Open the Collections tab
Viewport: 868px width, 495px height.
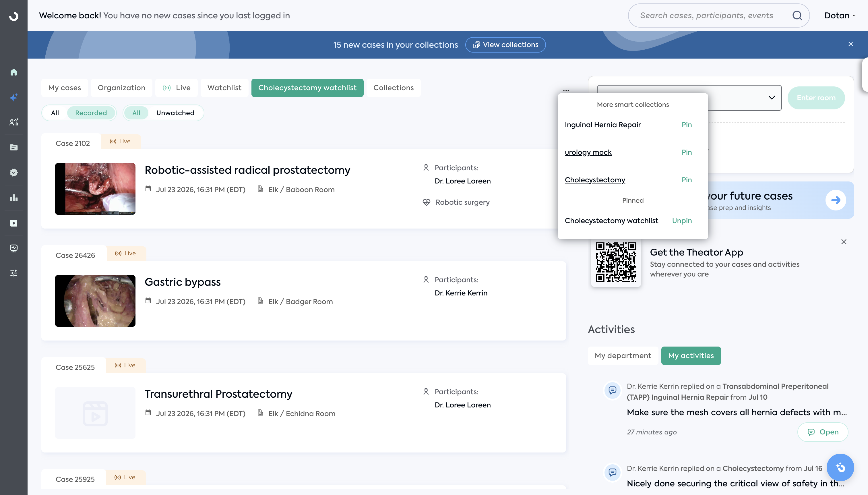pos(393,88)
